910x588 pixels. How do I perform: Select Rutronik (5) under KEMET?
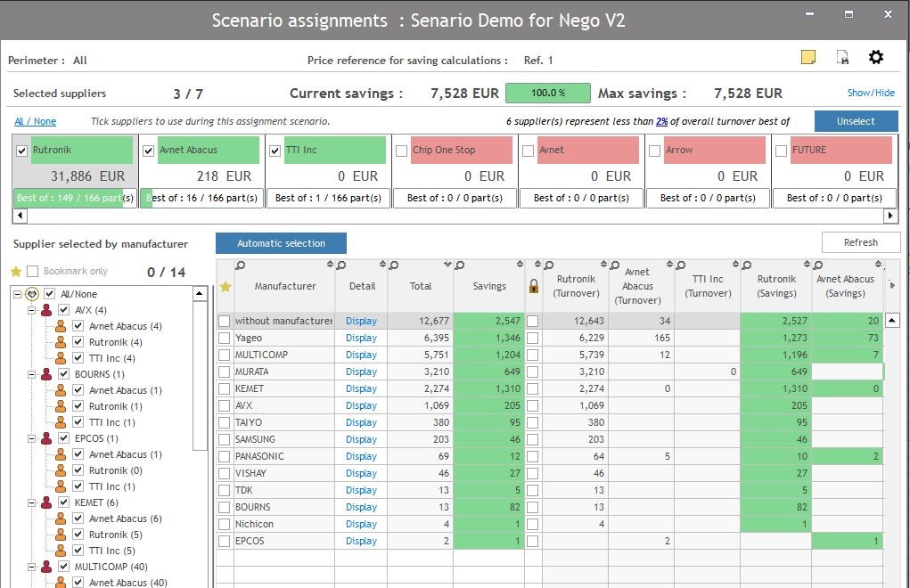tap(115, 535)
